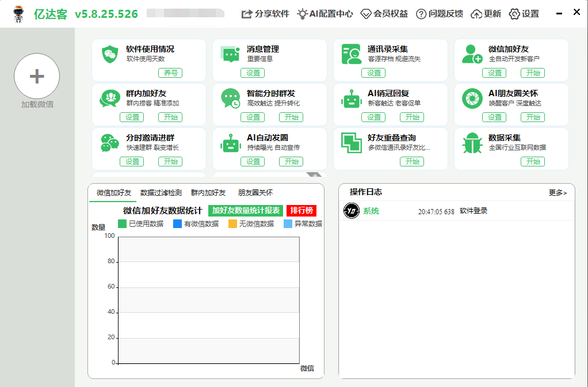588x387 pixels.
Task: Click 更多> link in 操作日志
Action: pyautogui.click(x=558, y=193)
